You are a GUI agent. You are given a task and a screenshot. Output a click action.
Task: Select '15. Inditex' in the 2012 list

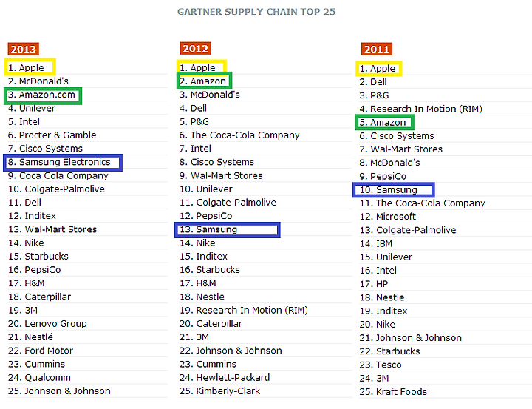(x=204, y=256)
